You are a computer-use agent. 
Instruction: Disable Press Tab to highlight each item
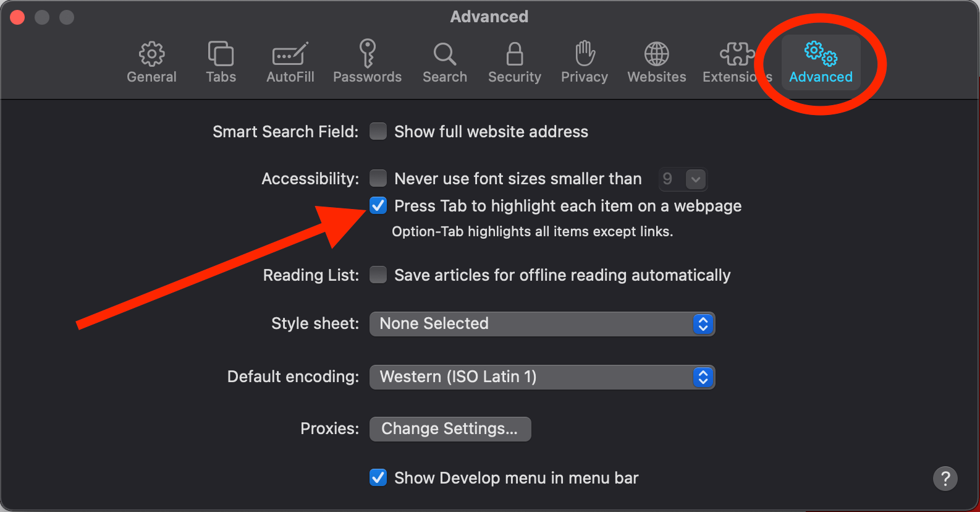click(x=378, y=206)
